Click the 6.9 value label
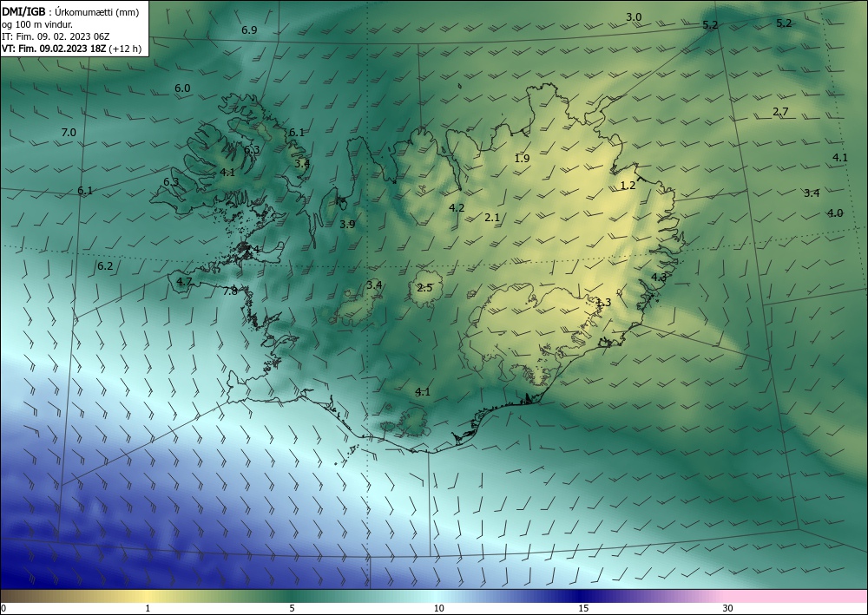868x615 pixels. click(x=249, y=29)
